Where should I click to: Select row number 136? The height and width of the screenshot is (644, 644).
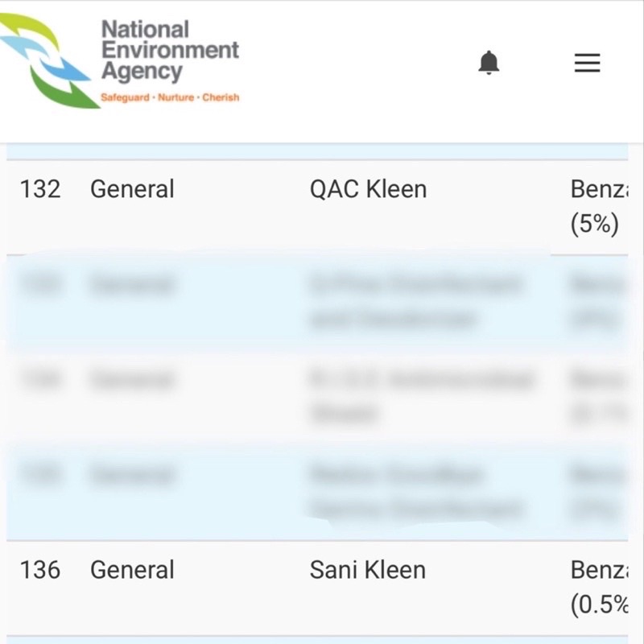coord(40,570)
